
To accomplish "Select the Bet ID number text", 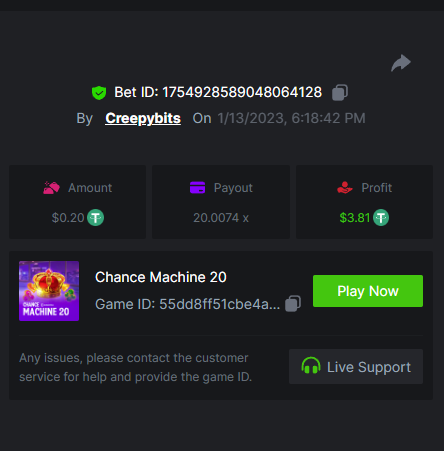I will click(242, 92).
